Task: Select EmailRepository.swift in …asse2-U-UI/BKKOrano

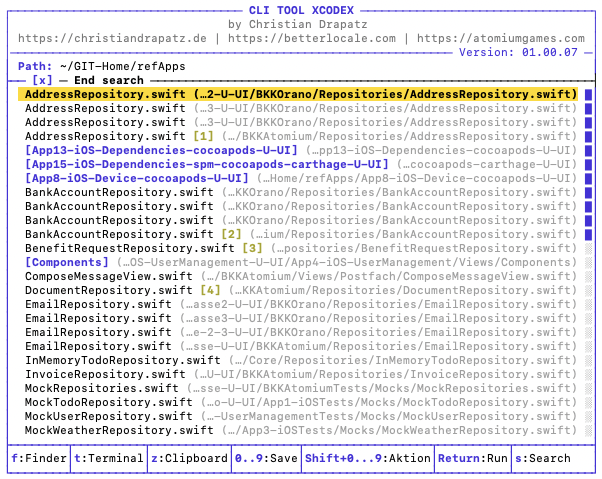Action: click(301, 304)
